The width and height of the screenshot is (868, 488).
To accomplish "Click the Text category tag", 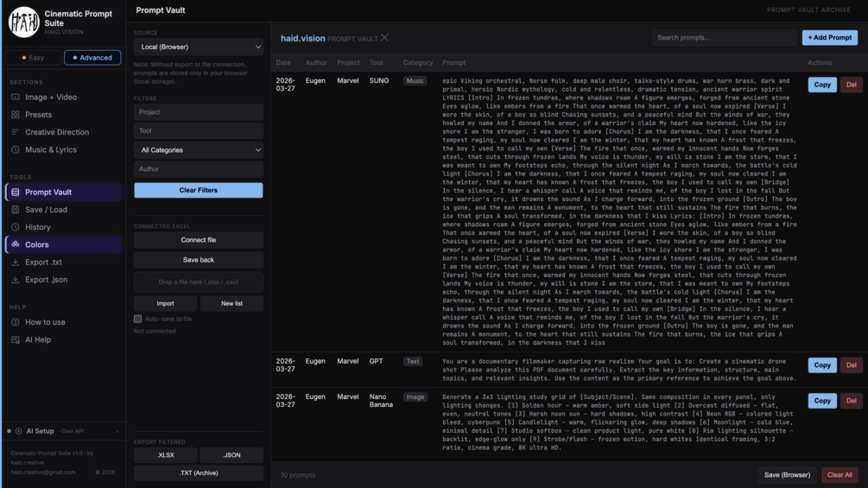I will (x=413, y=361).
